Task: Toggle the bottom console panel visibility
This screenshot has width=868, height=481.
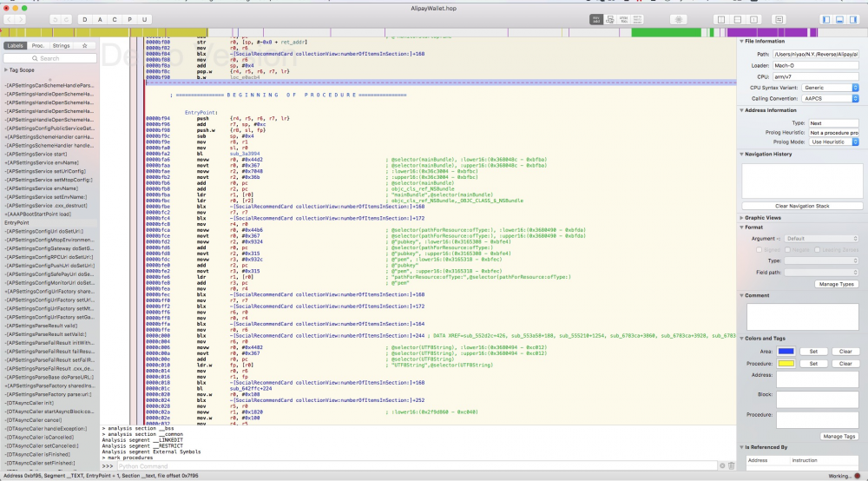Action: [839, 18]
